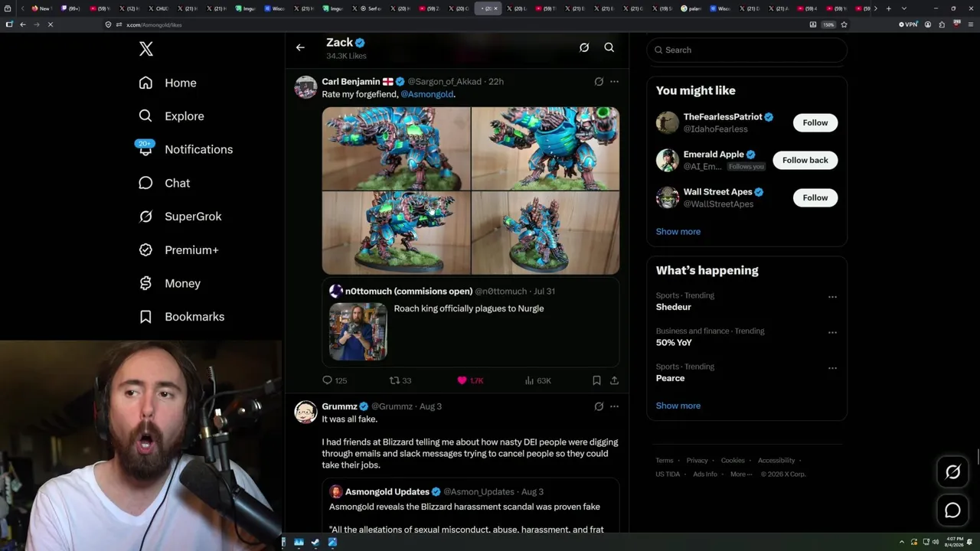
Task: Reply to Carl Benjamin's post
Action: pos(335,380)
